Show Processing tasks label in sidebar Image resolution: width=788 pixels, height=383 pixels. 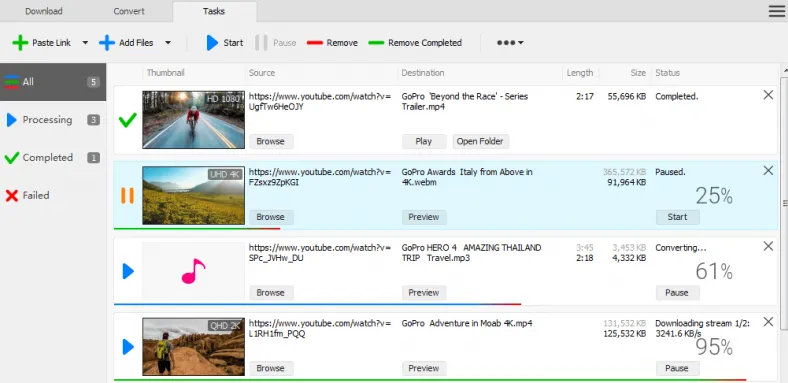(47, 120)
